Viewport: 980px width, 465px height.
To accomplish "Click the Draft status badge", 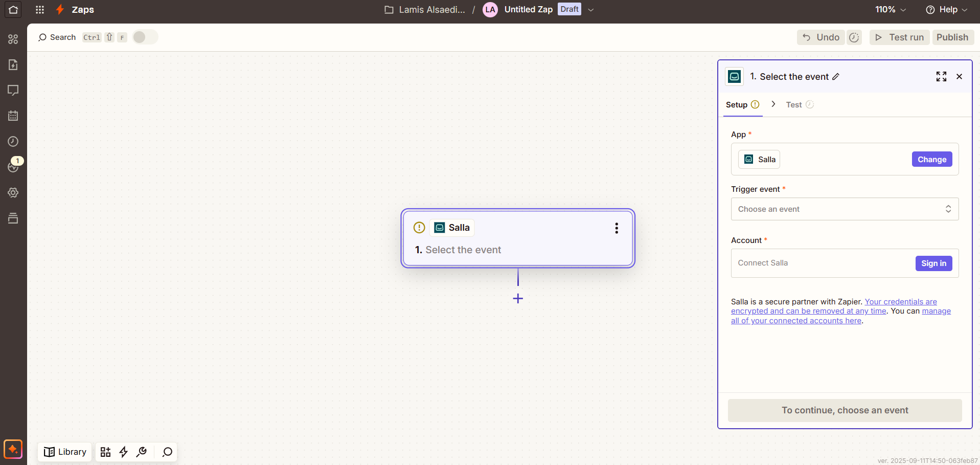I will pos(569,9).
